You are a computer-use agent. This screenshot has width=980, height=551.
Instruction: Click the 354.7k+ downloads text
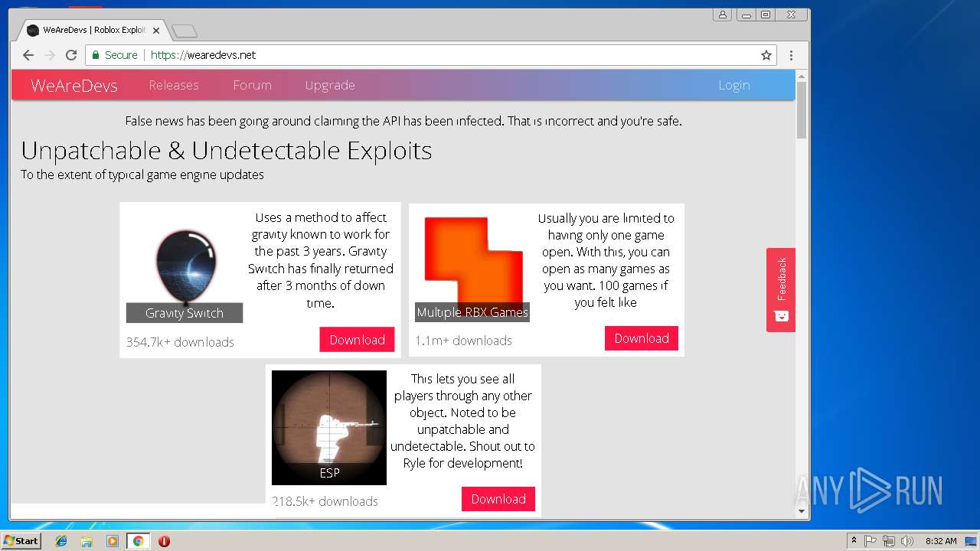[180, 342]
